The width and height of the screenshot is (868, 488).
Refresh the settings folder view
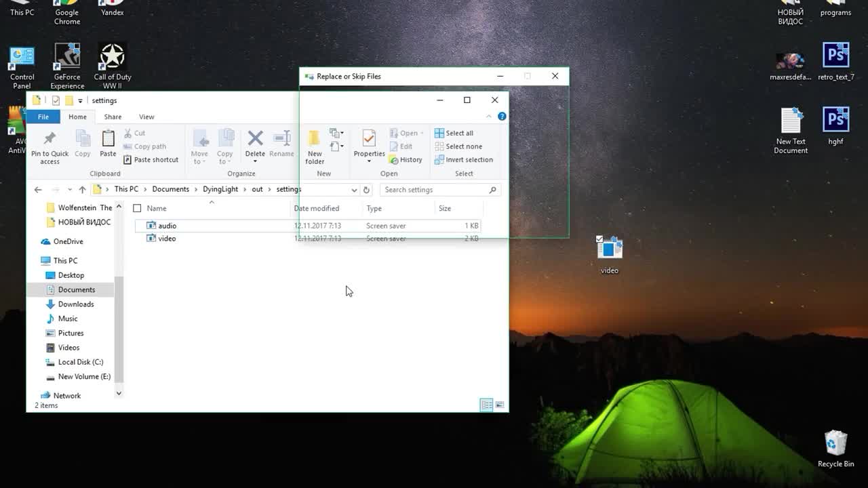pyautogui.click(x=366, y=190)
